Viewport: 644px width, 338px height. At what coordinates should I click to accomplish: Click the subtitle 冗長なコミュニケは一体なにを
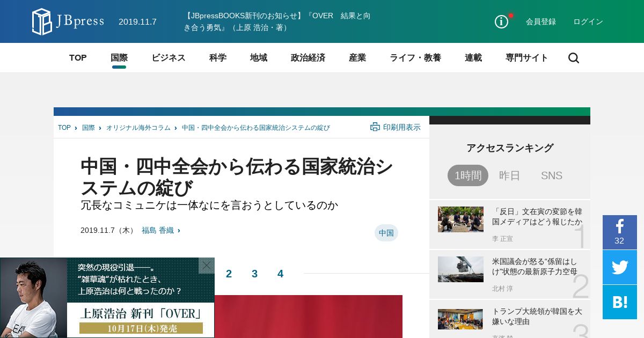[x=209, y=205]
